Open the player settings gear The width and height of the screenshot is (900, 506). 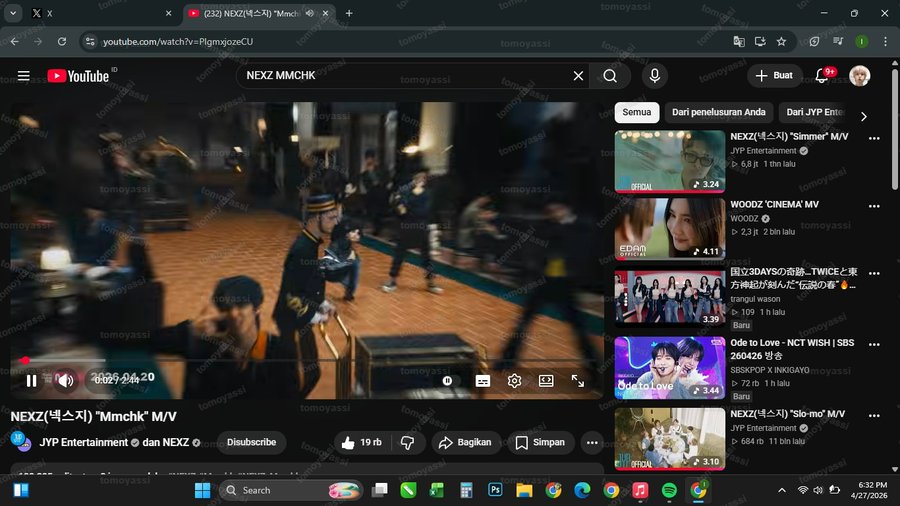pos(514,380)
